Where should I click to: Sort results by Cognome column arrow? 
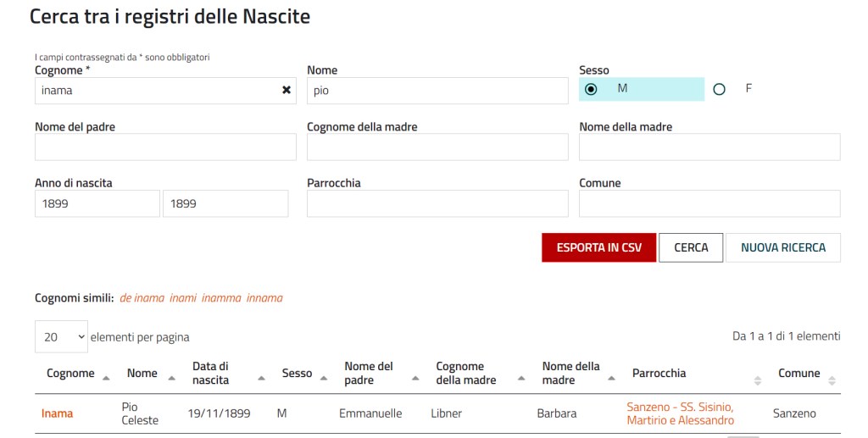(106, 377)
